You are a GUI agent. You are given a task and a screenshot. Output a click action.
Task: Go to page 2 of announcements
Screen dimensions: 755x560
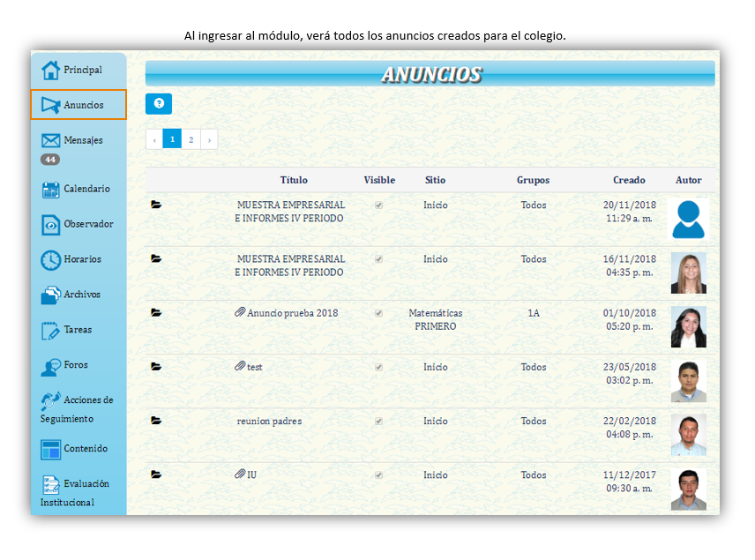[x=191, y=139]
